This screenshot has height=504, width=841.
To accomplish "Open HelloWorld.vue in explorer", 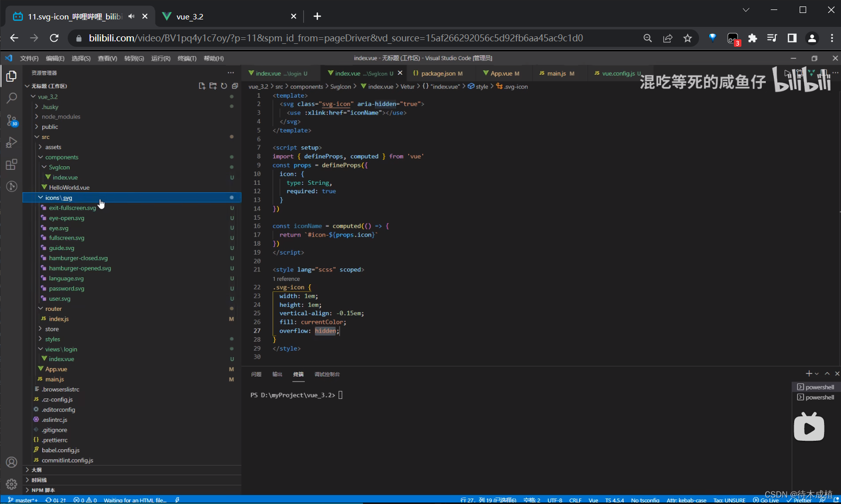I will coord(69,187).
